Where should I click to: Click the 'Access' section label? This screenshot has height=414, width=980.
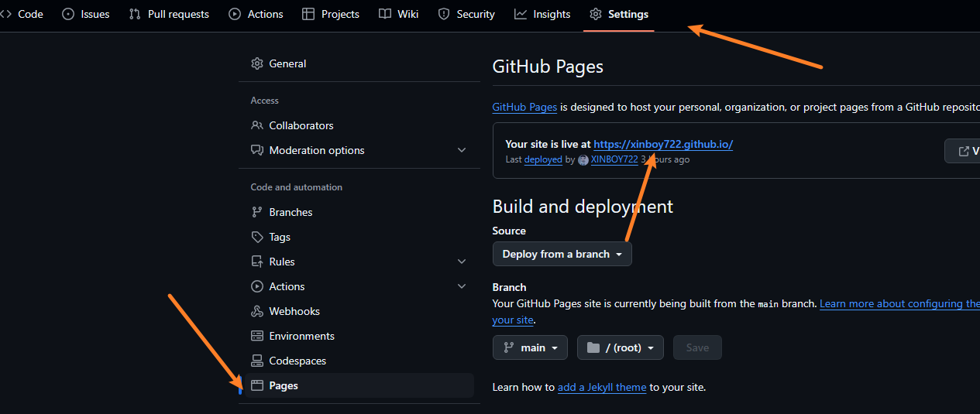point(264,101)
